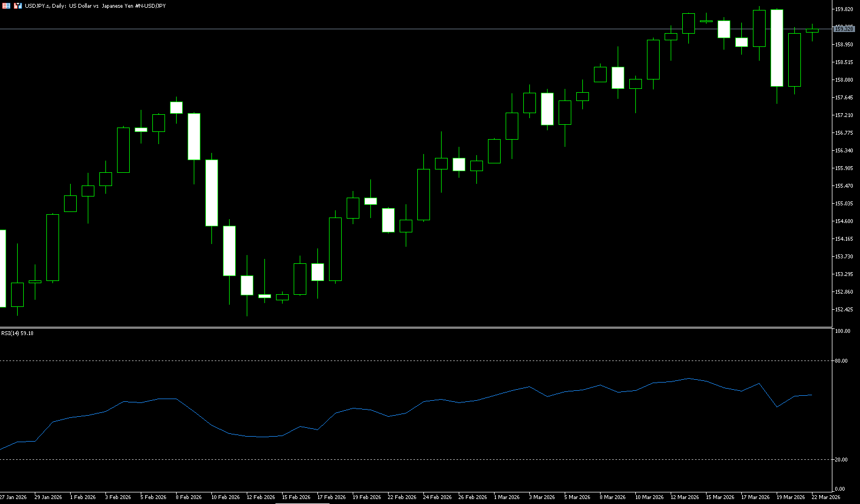Click the RSI 20.00 level label
The image size is (860, 504).
(842, 460)
